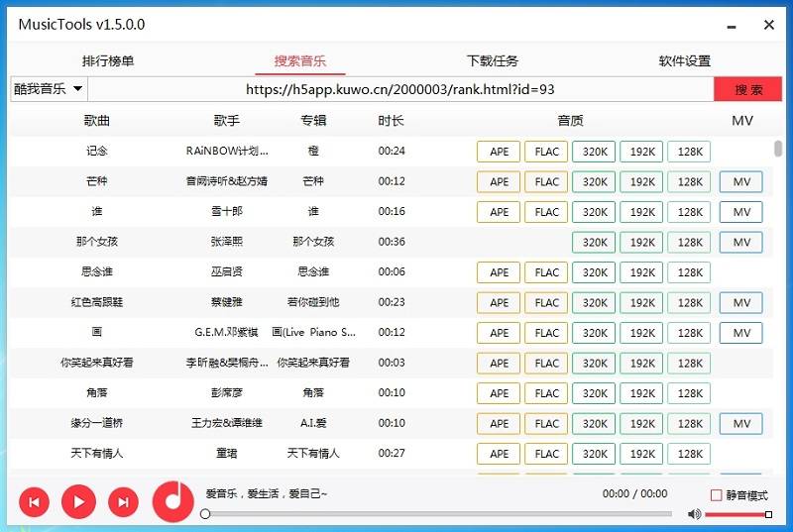Open the MV for 红色高跟鞋
Image resolution: width=793 pixels, height=532 pixels.
click(x=740, y=303)
